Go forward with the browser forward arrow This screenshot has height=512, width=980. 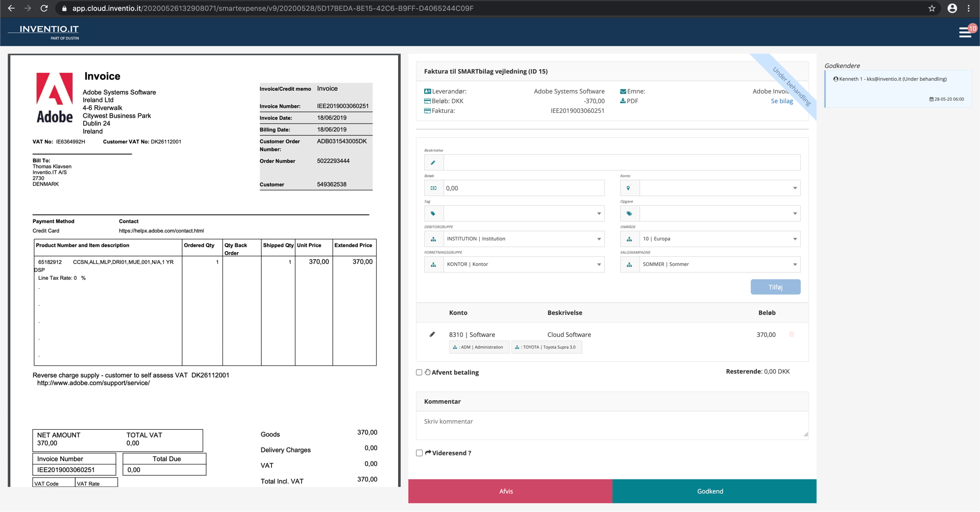pos(28,8)
